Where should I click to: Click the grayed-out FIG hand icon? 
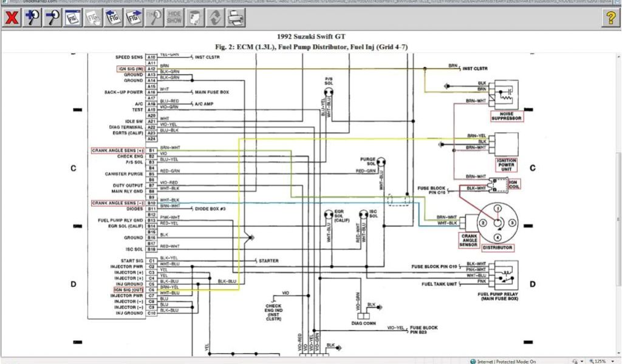[94, 18]
